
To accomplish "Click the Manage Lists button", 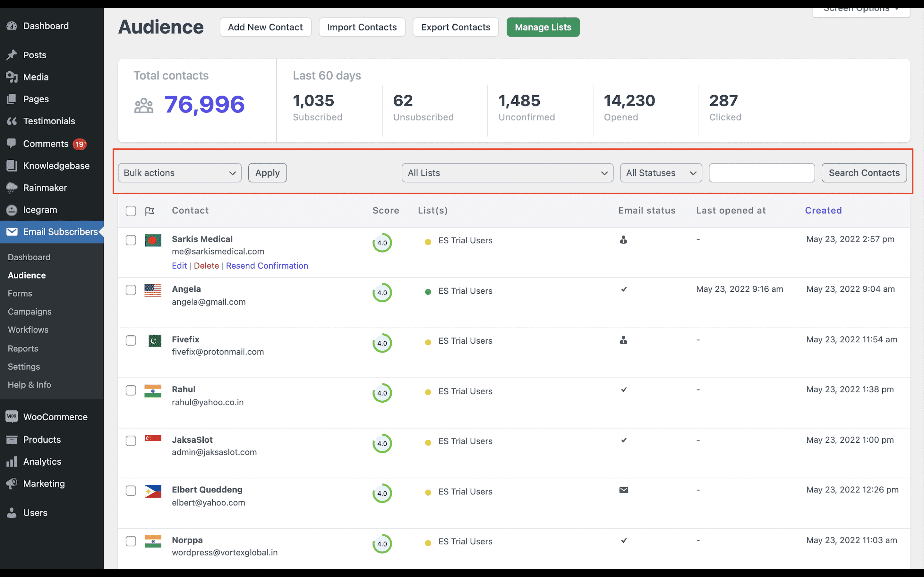I will pyautogui.click(x=543, y=27).
